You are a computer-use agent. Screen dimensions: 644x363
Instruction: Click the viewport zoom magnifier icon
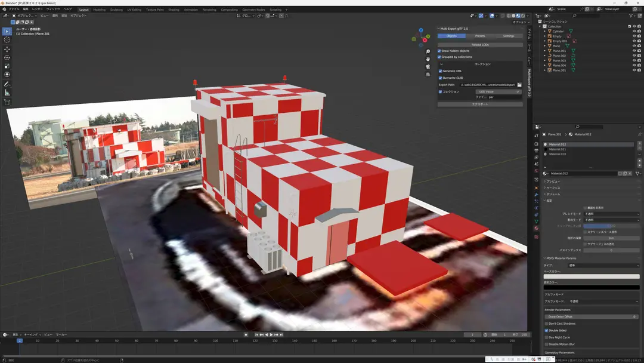point(428,51)
